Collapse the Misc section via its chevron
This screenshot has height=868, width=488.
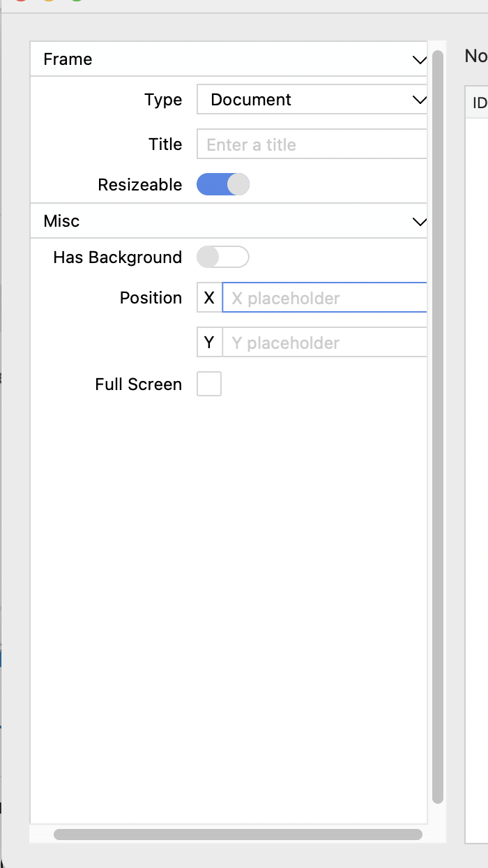tap(419, 222)
